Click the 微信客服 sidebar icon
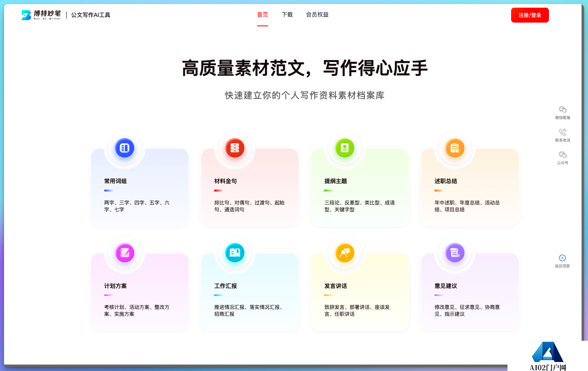588x371 pixels. [x=563, y=110]
